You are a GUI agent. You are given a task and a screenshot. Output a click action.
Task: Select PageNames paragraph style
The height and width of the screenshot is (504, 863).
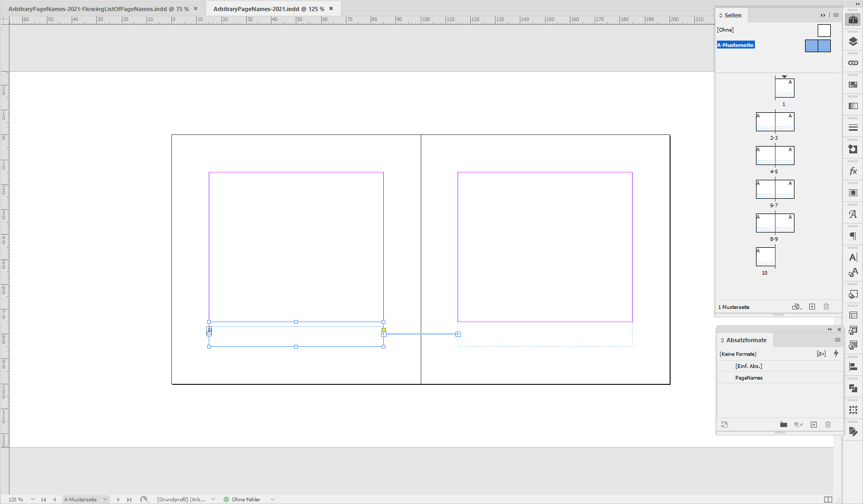click(x=780, y=377)
